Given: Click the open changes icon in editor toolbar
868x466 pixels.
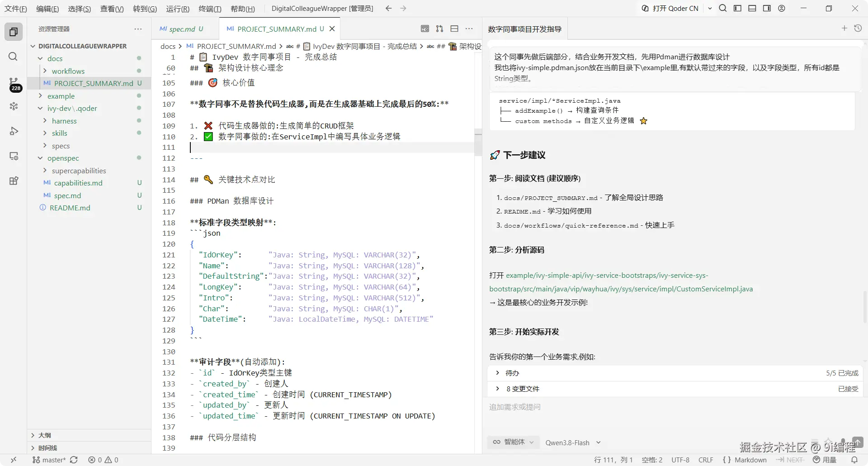Looking at the screenshot, I should tap(439, 29).
